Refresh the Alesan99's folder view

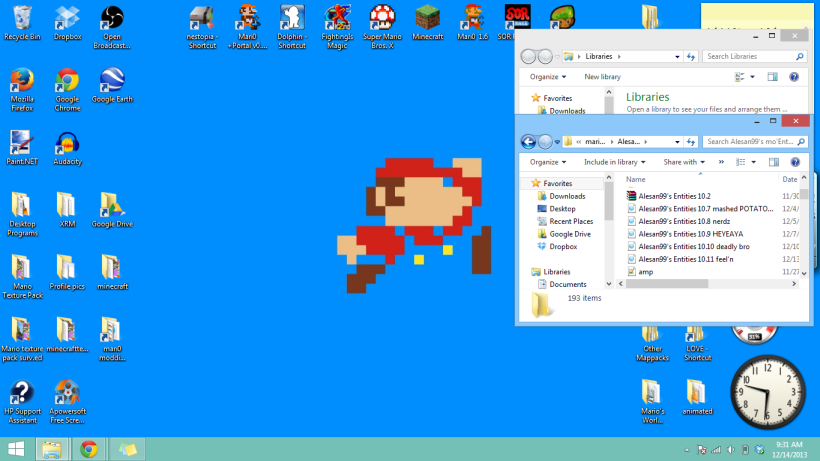tap(691, 142)
